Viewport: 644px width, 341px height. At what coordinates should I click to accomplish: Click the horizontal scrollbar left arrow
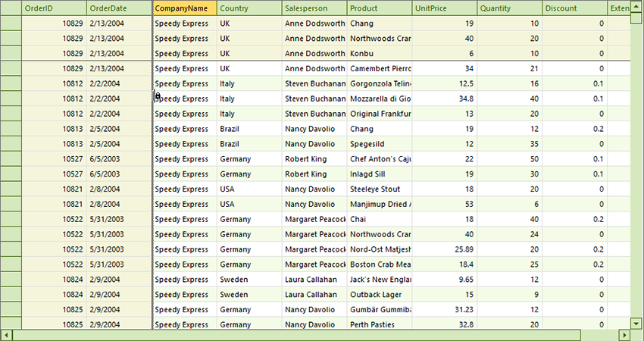click(x=6, y=335)
